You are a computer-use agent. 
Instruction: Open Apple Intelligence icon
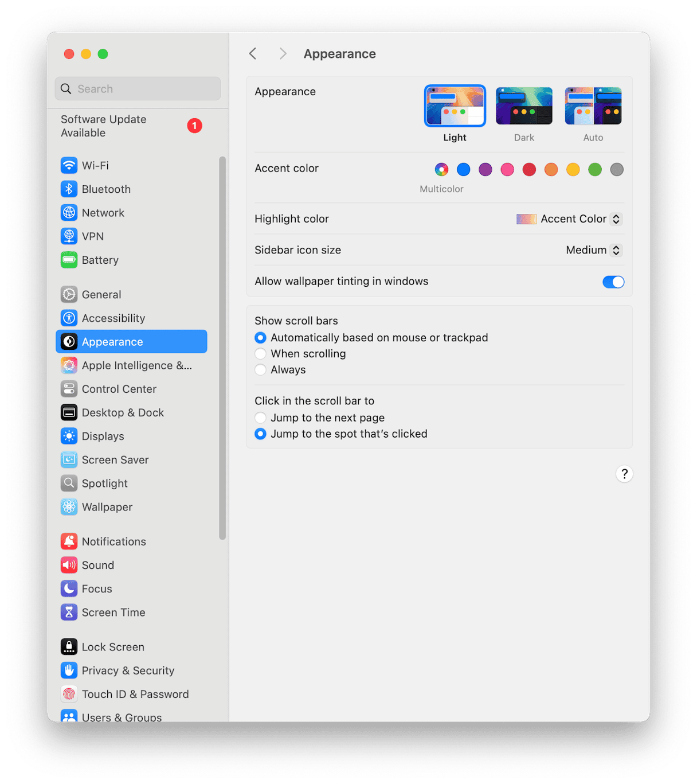(69, 365)
